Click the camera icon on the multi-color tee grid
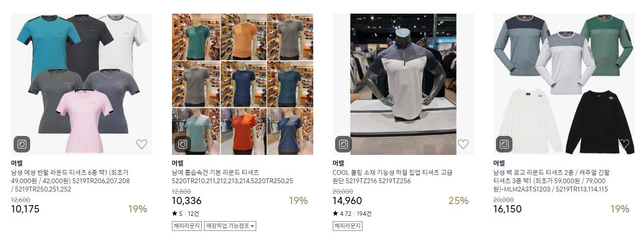The width and height of the screenshot is (644, 246). point(183,144)
